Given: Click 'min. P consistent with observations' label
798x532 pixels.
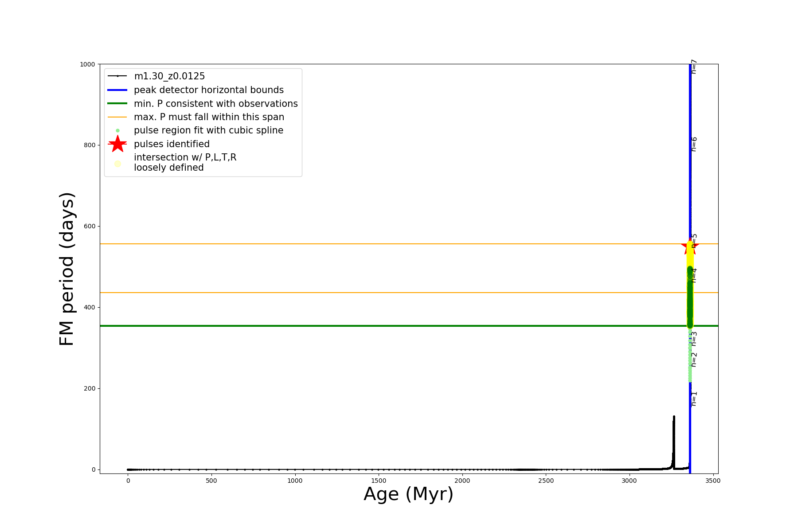Looking at the screenshot, I should click(215, 103).
